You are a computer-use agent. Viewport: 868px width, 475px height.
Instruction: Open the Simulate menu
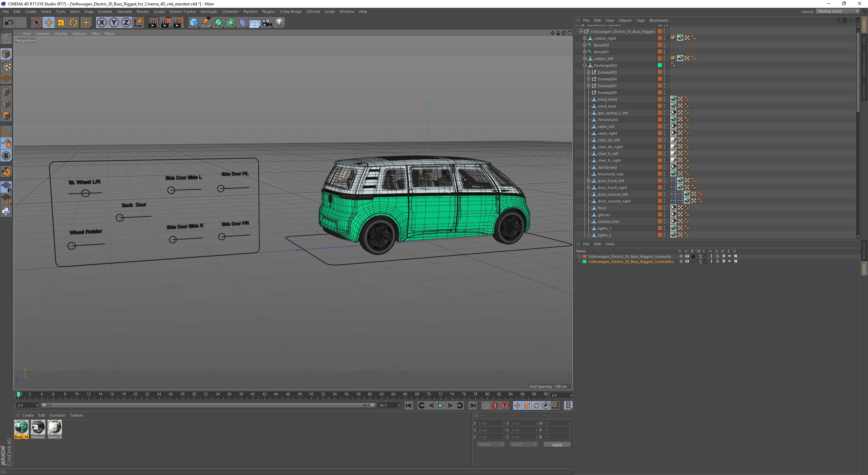click(124, 12)
